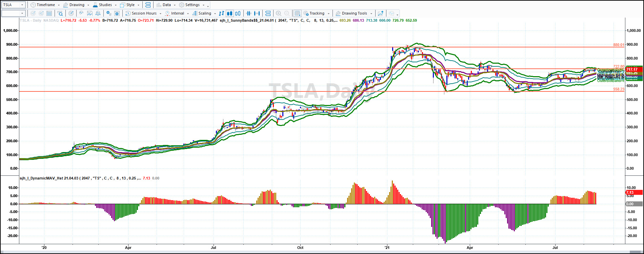Open the Drawing menu in top toolbar
The image size is (644, 254).
click(x=77, y=5)
